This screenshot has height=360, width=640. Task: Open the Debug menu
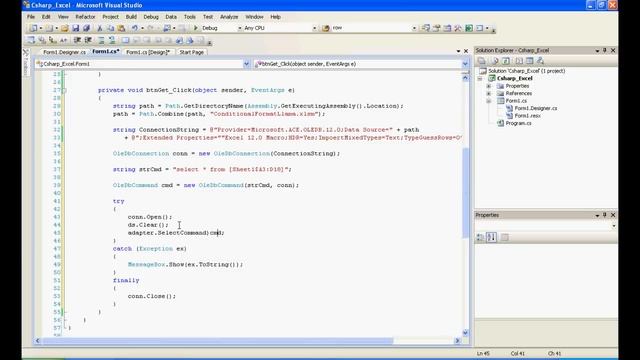[151, 17]
